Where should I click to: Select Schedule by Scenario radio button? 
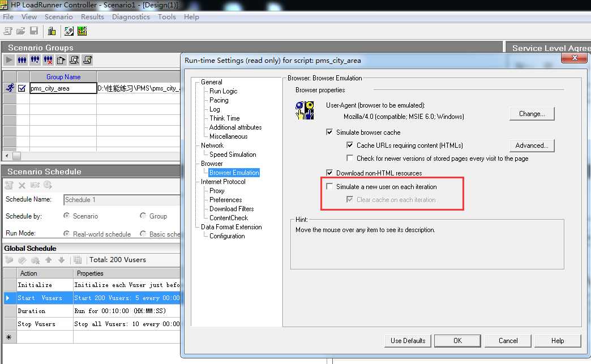(66, 216)
